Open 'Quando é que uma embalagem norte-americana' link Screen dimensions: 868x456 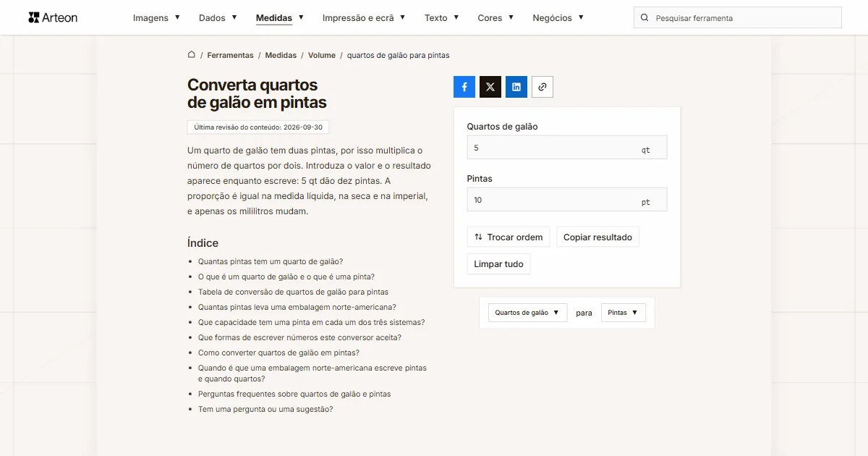(x=312, y=373)
